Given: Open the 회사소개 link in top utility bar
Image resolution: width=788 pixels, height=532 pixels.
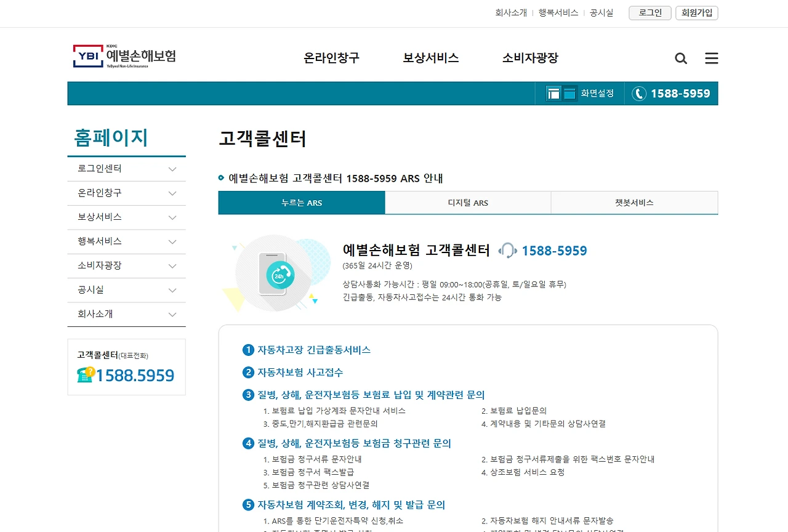Looking at the screenshot, I should click(x=511, y=13).
